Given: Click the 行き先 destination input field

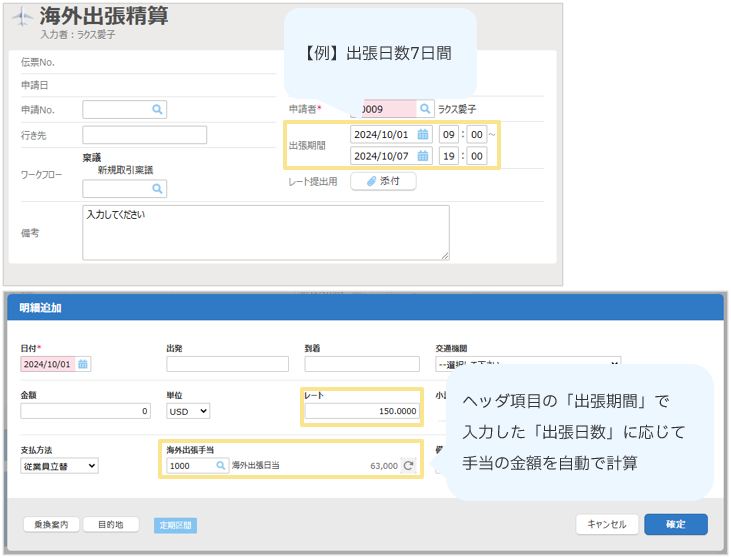Looking at the screenshot, I should pyautogui.click(x=144, y=135).
